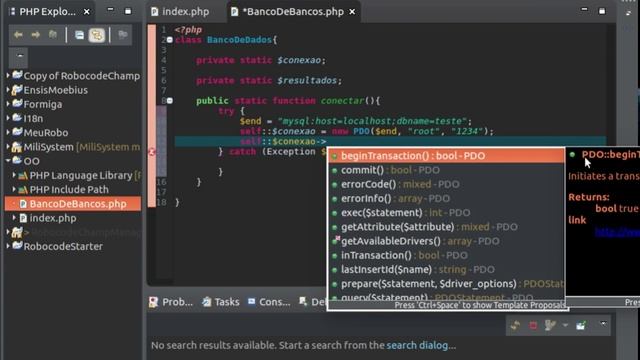640x360 pixels.
Task: Select PHP Language Library in the tree
Action: coord(81,176)
